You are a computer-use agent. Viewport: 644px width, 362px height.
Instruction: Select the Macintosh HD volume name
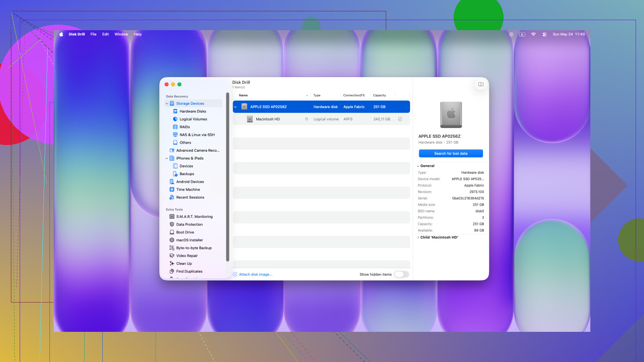[268, 119]
